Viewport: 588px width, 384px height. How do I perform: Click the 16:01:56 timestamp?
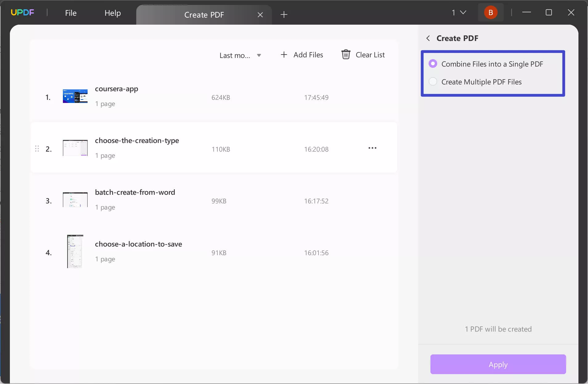pyautogui.click(x=316, y=253)
